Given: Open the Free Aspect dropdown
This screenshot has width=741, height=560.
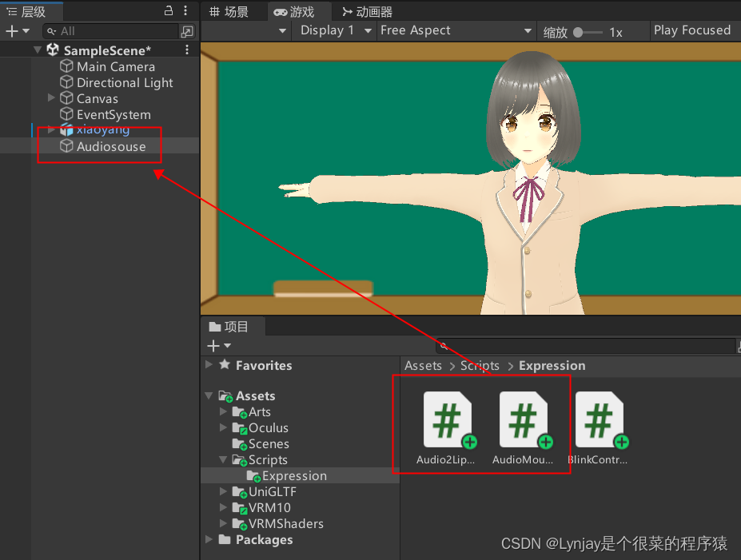Looking at the screenshot, I should coord(456,30).
